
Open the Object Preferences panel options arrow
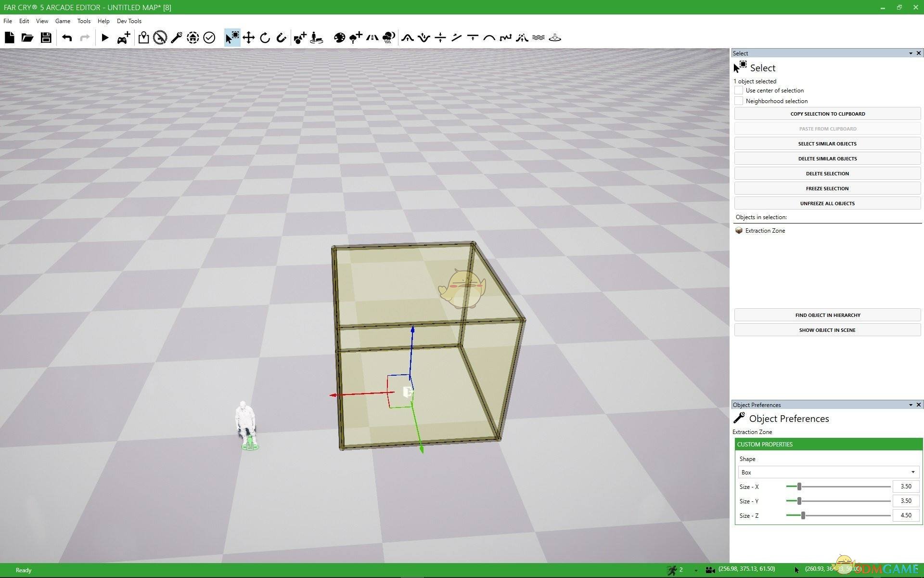coord(911,405)
